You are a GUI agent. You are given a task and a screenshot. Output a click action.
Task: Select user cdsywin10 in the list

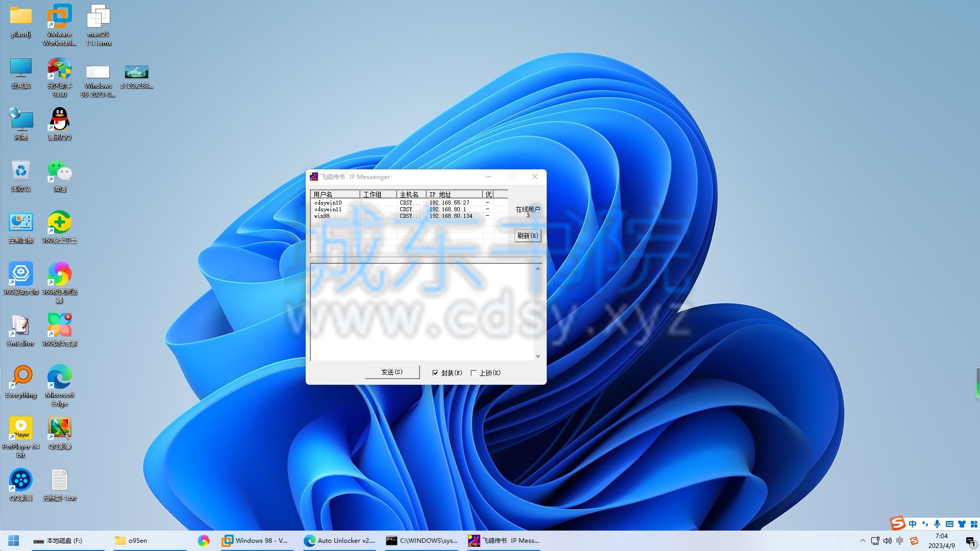[x=328, y=203]
